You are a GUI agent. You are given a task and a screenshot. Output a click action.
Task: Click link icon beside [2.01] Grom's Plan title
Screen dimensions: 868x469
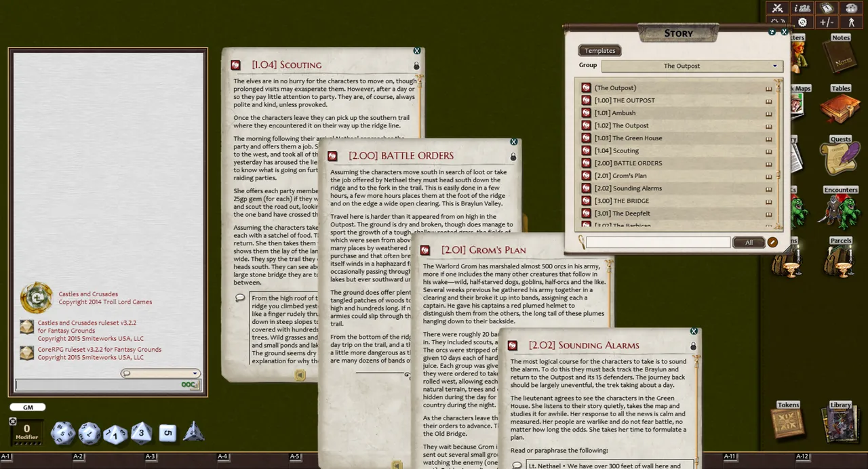pos(425,250)
